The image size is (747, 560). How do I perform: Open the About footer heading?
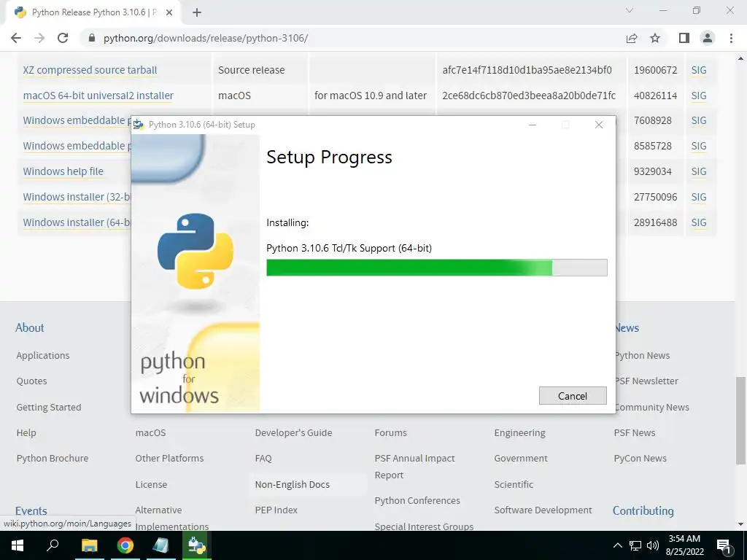(29, 327)
